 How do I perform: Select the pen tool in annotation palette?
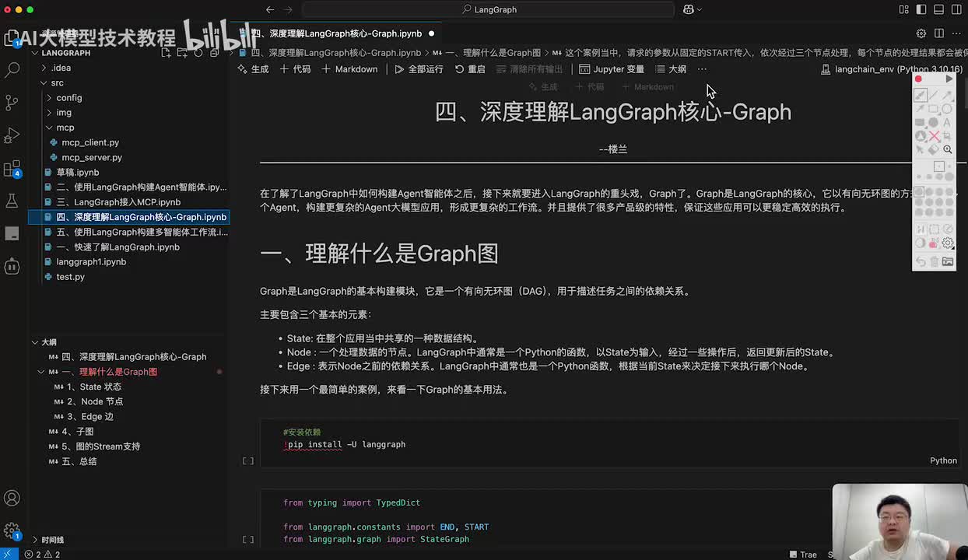pyautogui.click(x=921, y=95)
